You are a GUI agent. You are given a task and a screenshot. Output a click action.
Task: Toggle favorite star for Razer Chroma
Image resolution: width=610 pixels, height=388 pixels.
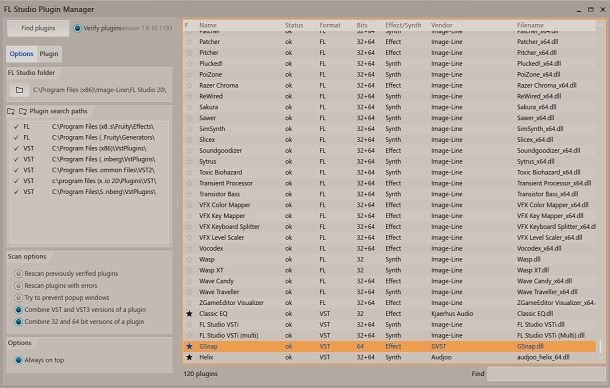(189, 85)
